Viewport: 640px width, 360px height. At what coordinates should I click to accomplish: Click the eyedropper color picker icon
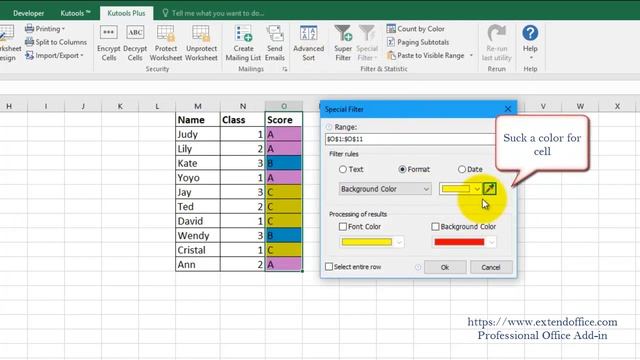pos(489,189)
